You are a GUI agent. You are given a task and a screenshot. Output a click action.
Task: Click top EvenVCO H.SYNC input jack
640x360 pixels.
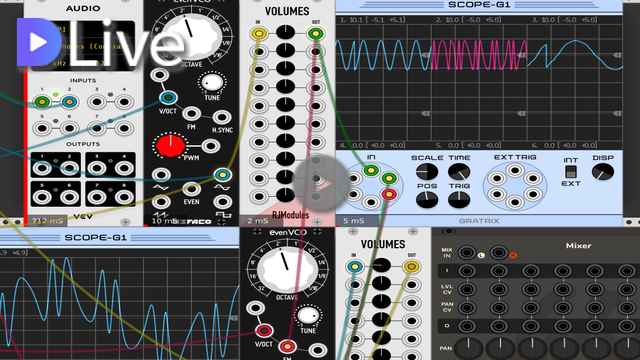pyautogui.click(x=222, y=118)
